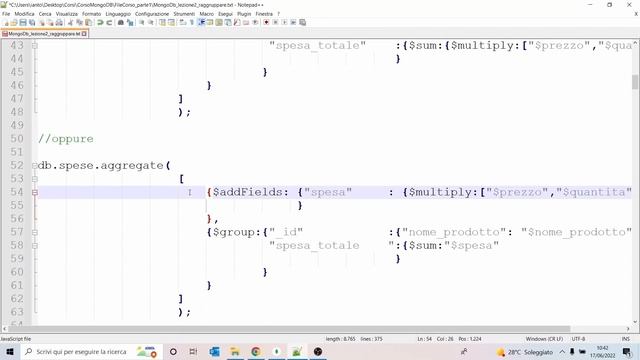Screen dimensions: 640x360
Task: Toggle Word wrap in the toolbar
Action: pyautogui.click(x=183, y=23)
